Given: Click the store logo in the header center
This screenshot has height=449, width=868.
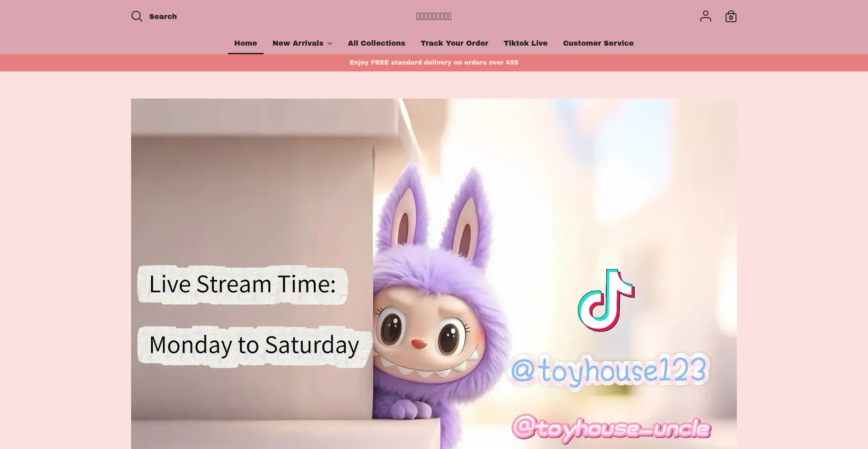Looking at the screenshot, I should tap(434, 17).
